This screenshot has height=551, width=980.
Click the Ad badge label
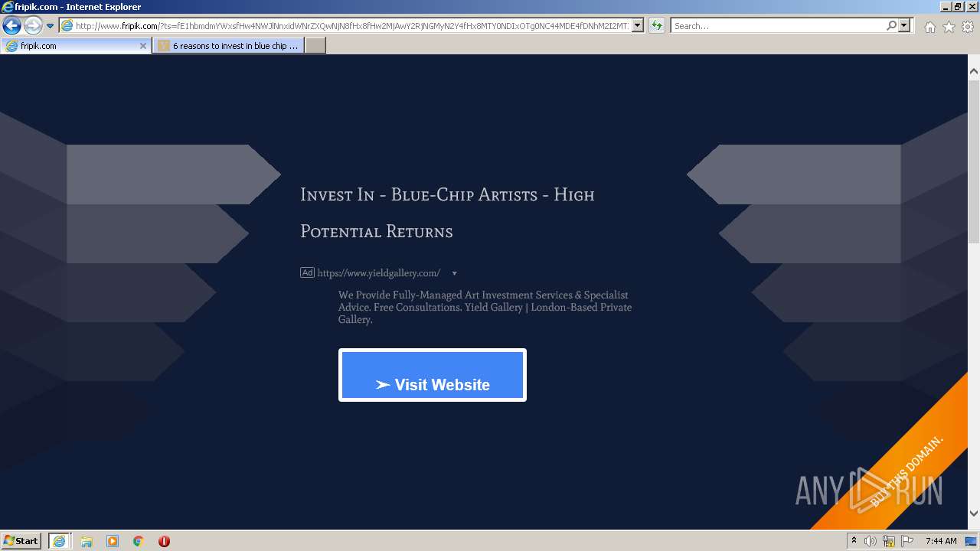pos(307,272)
